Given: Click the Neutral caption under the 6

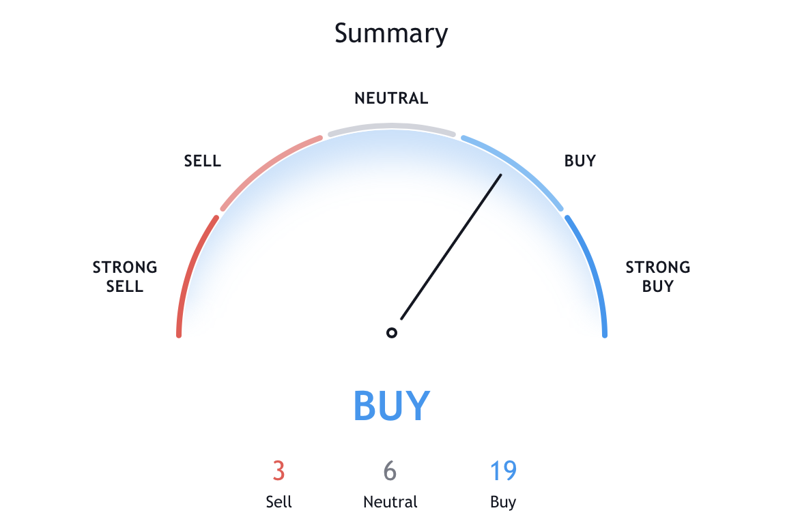Looking at the screenshot, I should (390, 502).
